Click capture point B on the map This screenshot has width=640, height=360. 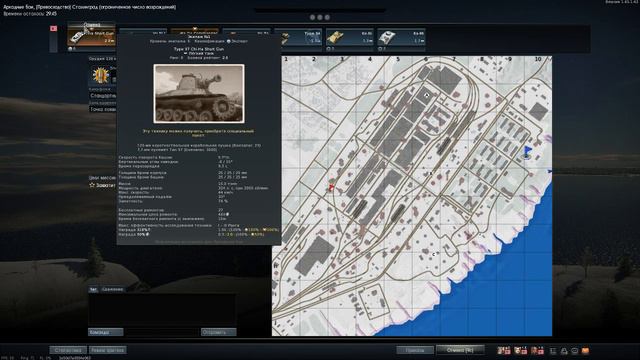[430, 173]
